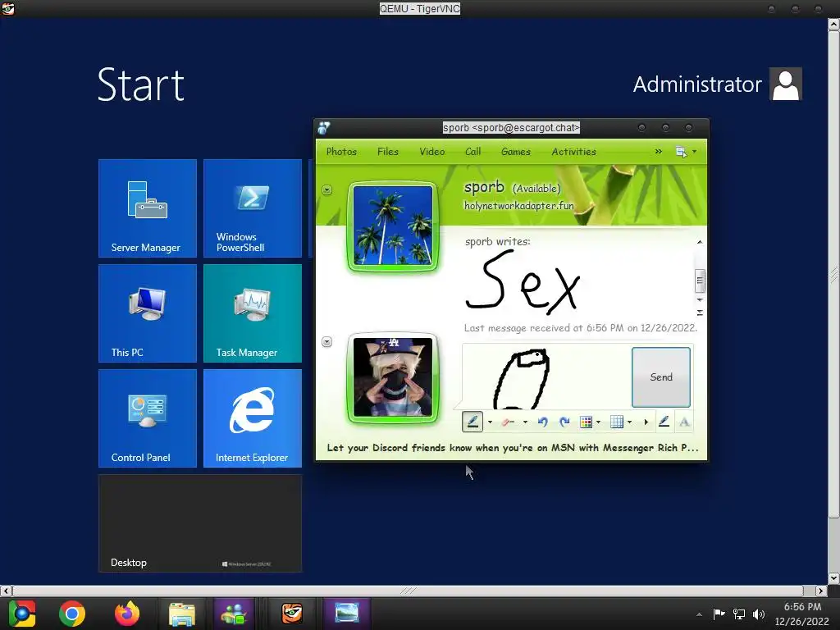The image size is (840, 630).
Task: Collapse sporb's display picture arrow
Action: click(326, 189)
